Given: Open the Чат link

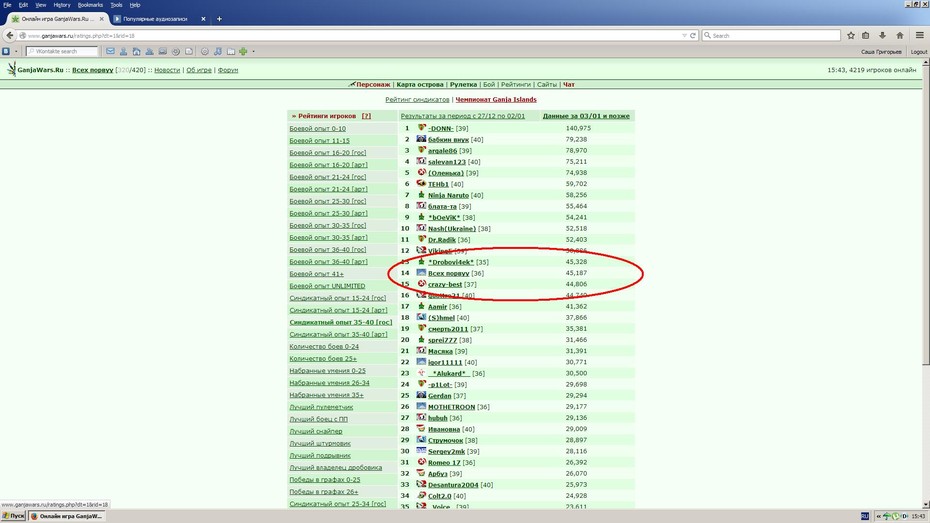Looking at the screenshot, I should pyautogui.click(x=569, y=85).
